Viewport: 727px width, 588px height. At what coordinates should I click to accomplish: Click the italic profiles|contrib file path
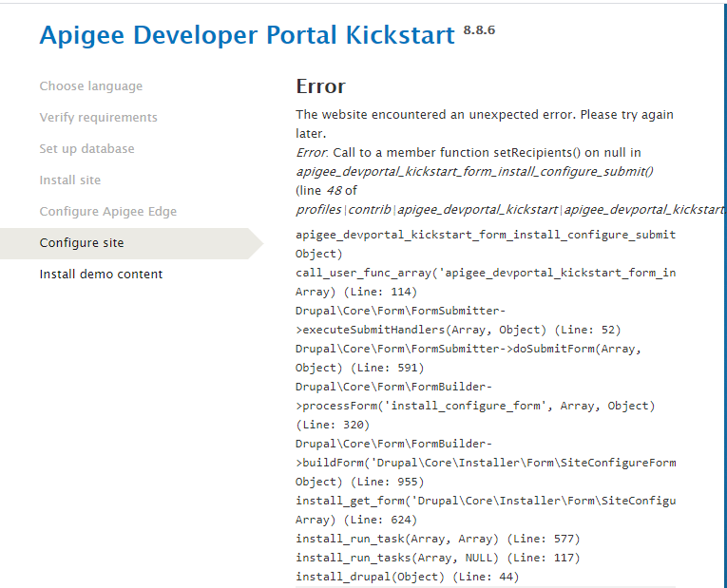click(509, 209)
